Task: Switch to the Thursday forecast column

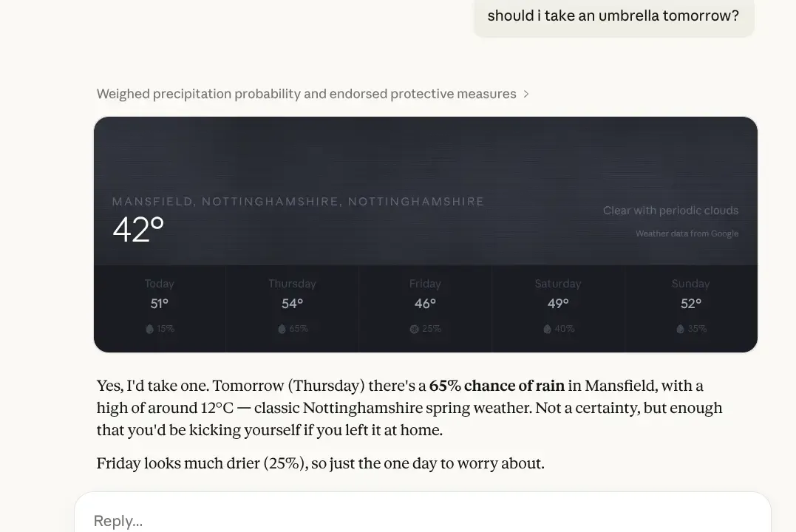Action: click(292, 306)
